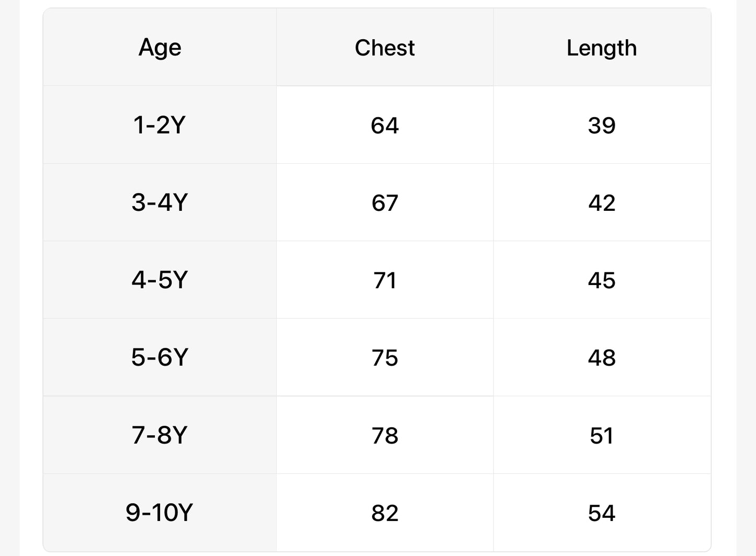
Task: Click length value 39 for 1-2Y
Action: point(602,126)
